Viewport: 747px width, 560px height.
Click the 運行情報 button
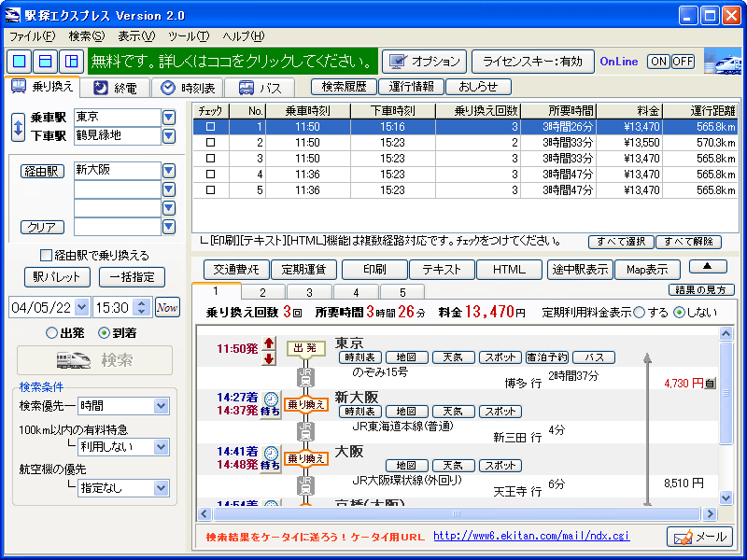(411, 87)
